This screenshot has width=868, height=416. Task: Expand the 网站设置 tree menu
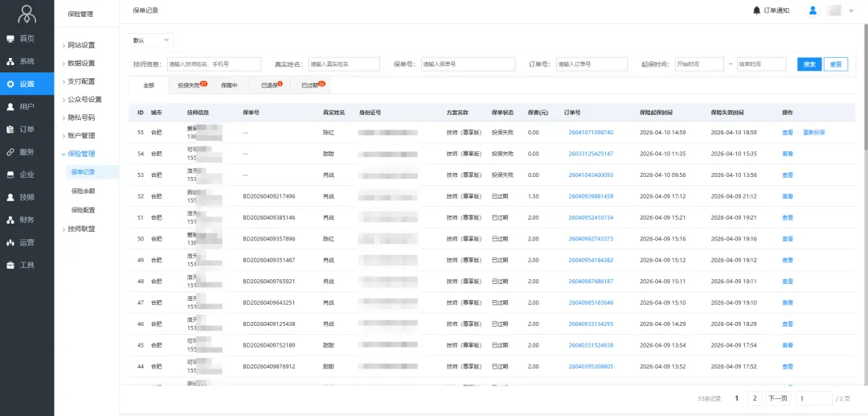(x=80, y=45)
